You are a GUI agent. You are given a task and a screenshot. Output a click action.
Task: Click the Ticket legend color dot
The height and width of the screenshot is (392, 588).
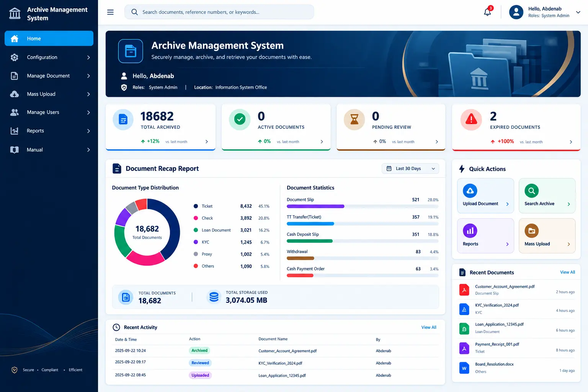196,206
